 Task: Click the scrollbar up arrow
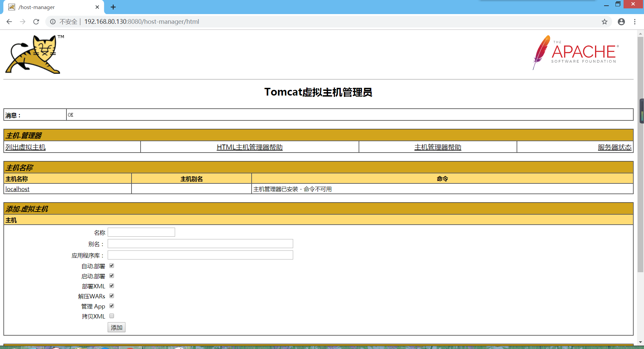[641, 34]
